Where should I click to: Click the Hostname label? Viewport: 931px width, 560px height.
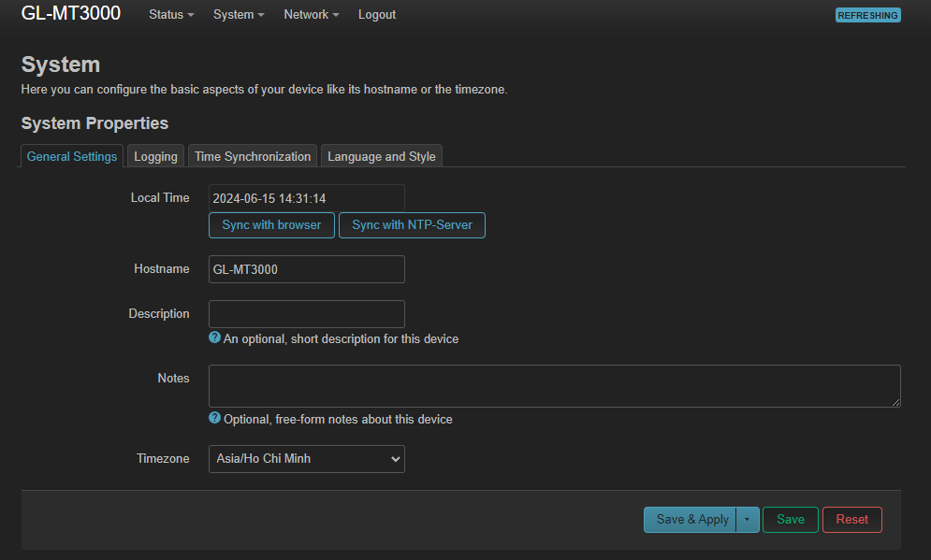tap(162, 268)
